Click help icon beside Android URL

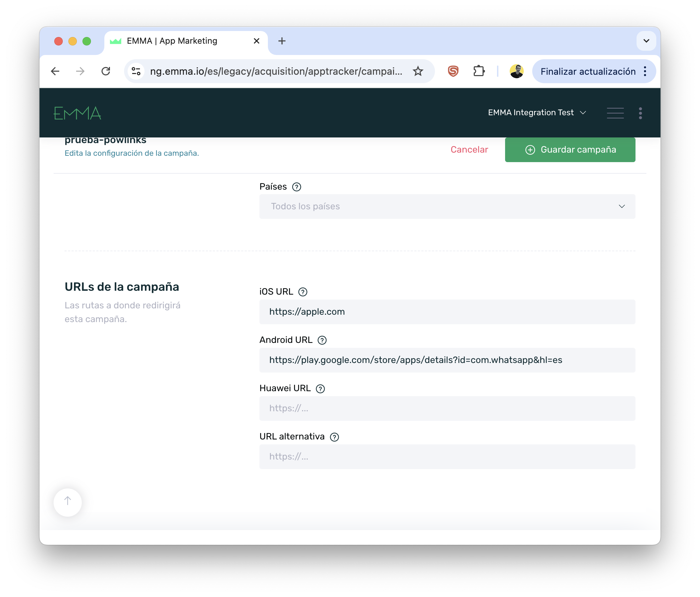coord(322,340)
